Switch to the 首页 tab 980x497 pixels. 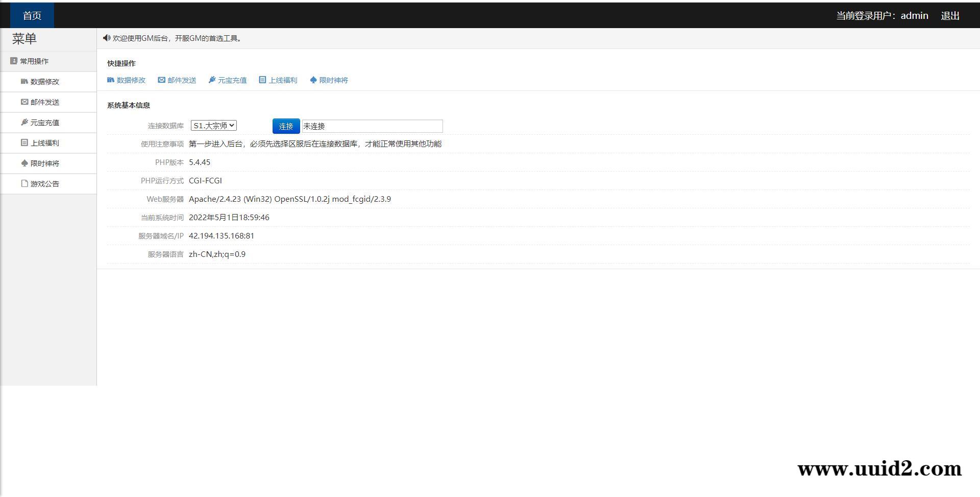pos(32,16)
